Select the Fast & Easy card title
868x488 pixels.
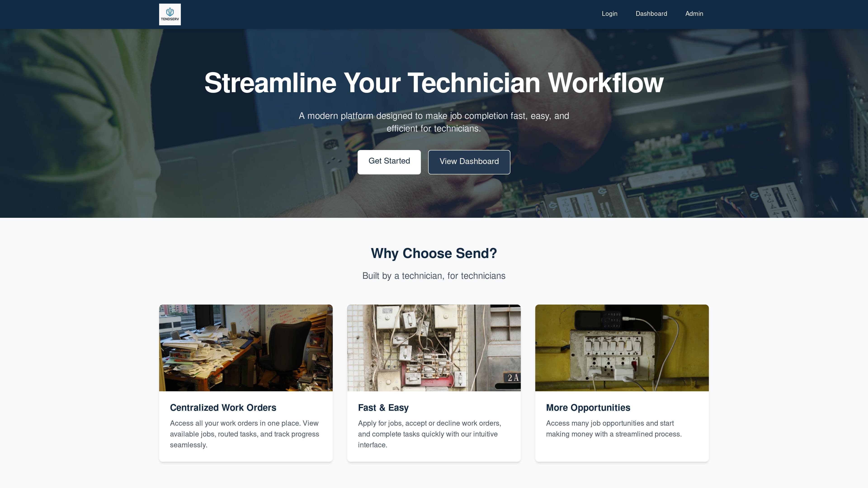[383, 408]
